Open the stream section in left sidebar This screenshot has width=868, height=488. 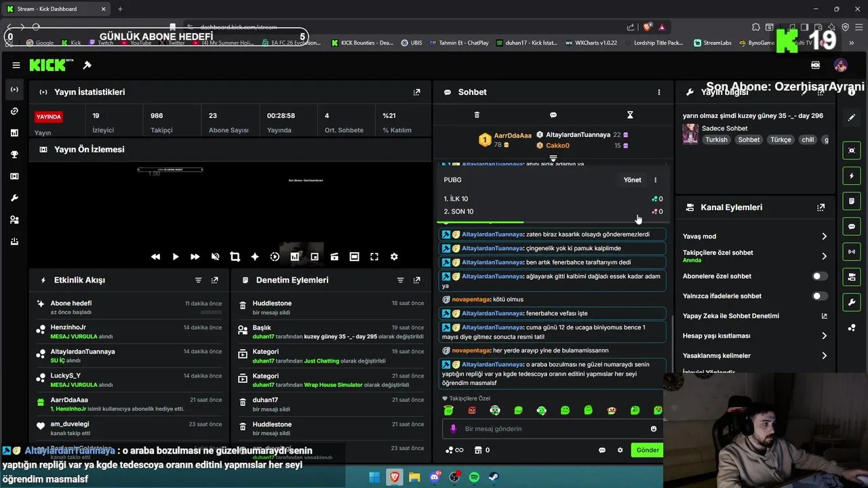pos(14,89)
